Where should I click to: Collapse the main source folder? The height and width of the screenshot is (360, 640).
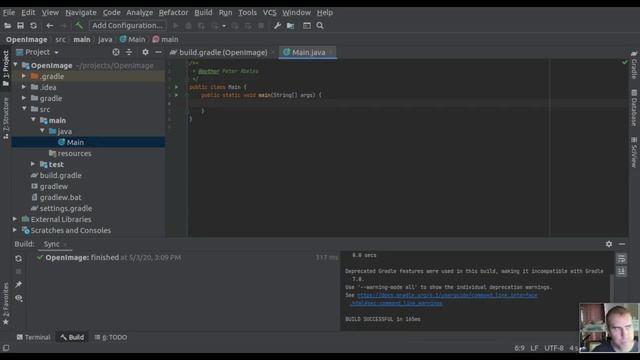[33, 120]
